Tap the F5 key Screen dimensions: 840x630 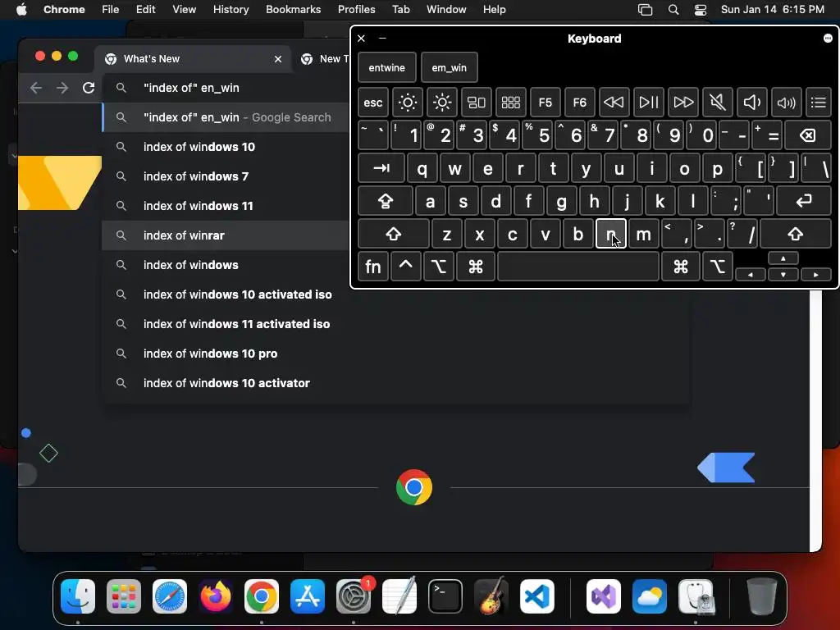pyautogui.click(x=545, y=103)
